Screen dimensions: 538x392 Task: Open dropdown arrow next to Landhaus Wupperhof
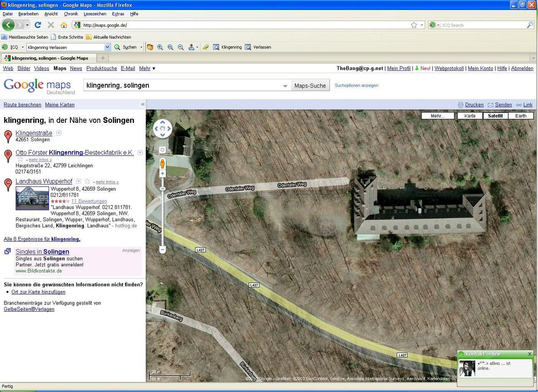(78, 181)
